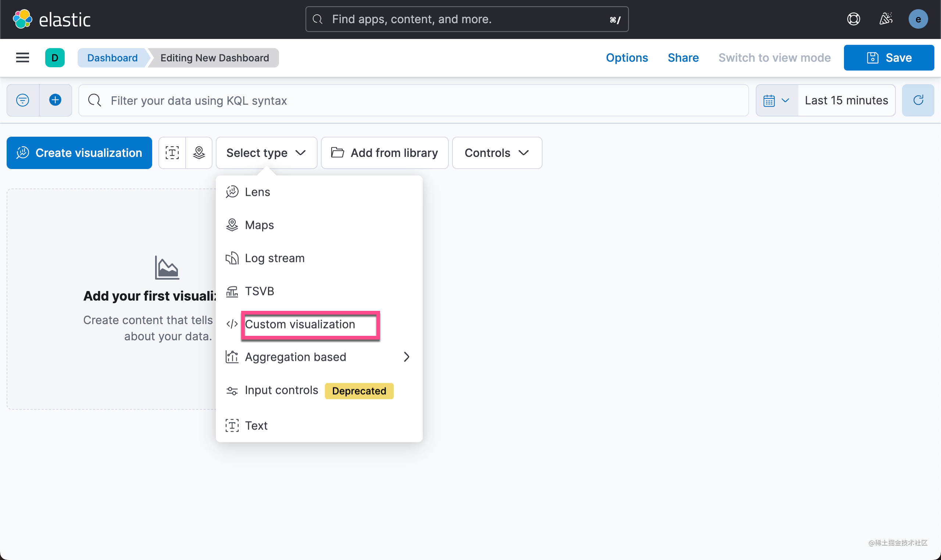Open the help menu lifebuoy icon
The image size is (941, 560).
point(854,19)
